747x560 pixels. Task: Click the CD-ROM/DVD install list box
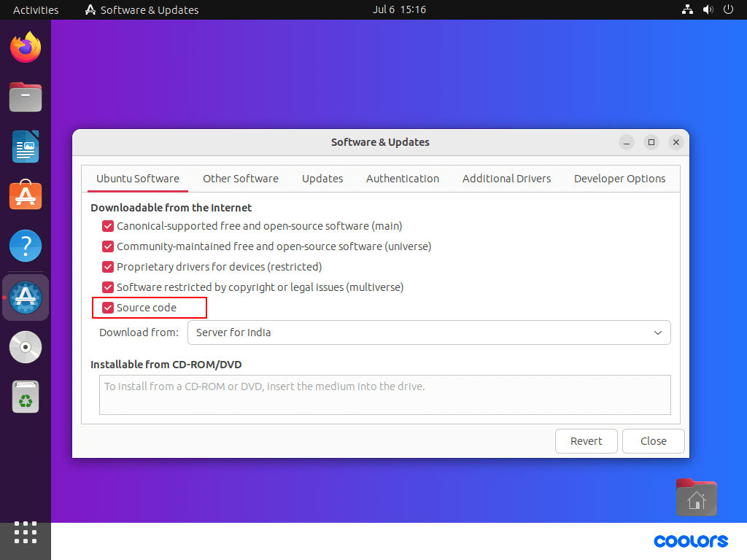click(x=385, y=394)
